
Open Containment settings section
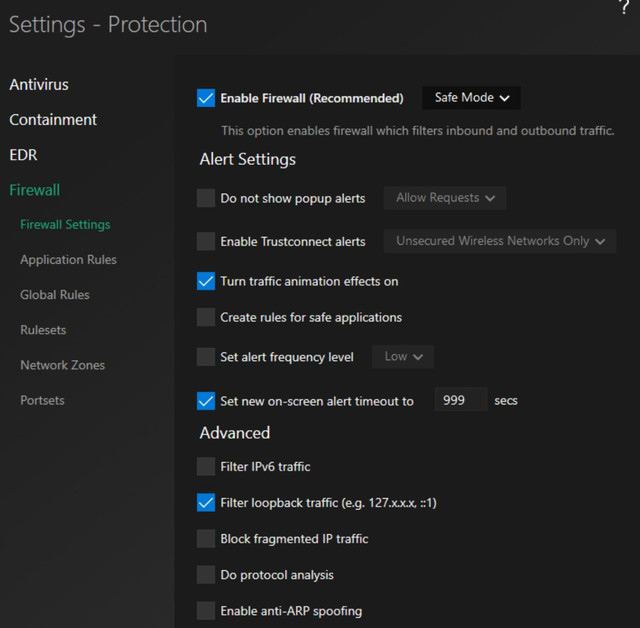click(x=53, y=120)
